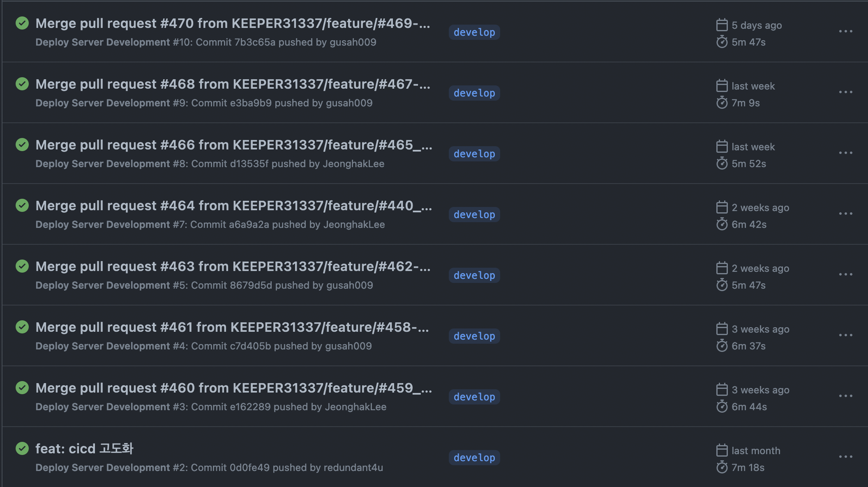The height and width of the screenshot is (487, 868).
Task: Open the options menu for pull request #466 run
Action: pos(845,153)
